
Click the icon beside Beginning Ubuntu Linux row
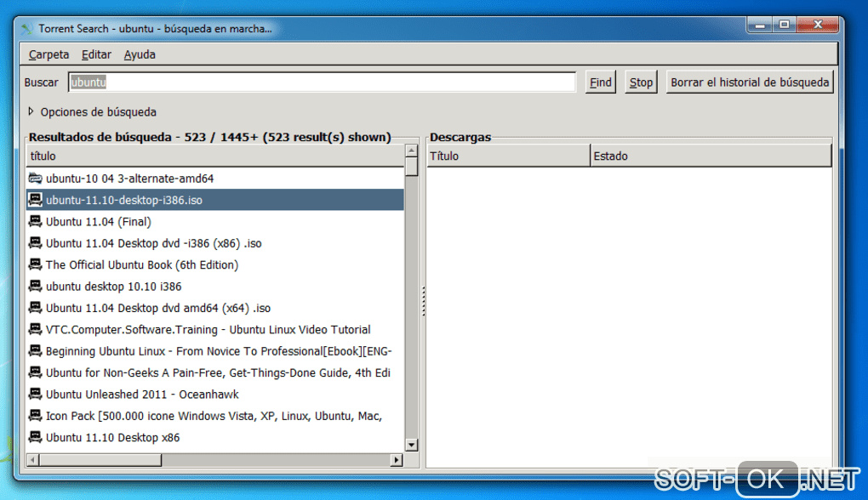pyautogui.click(x=35, y=350)
